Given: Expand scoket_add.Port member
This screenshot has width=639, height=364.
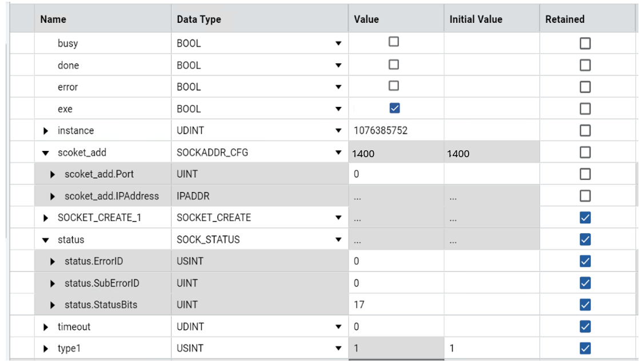Looking at the screenshot, I should [x=53, y=174].
